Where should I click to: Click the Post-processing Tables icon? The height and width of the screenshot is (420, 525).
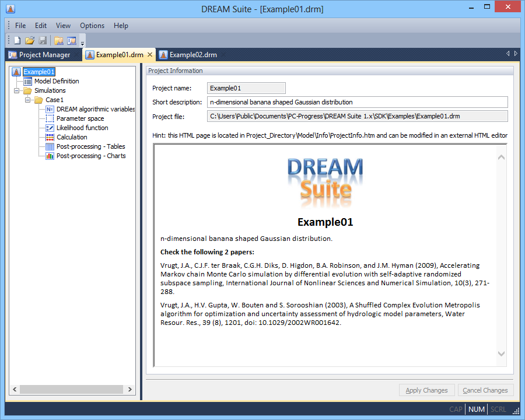[50, 146]
